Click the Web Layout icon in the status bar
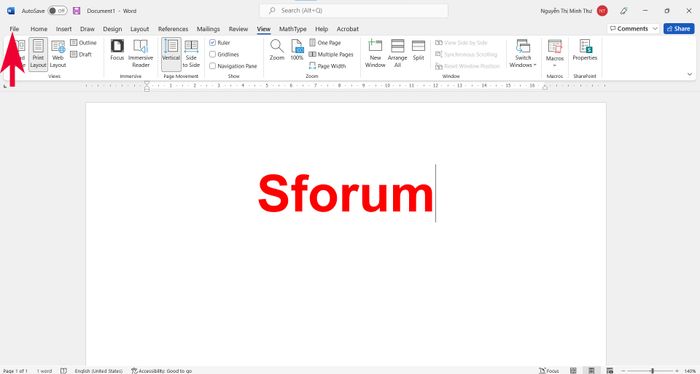The height and width of the screenshot is (374, 700). pyautogui.click(x=609, y=371)
